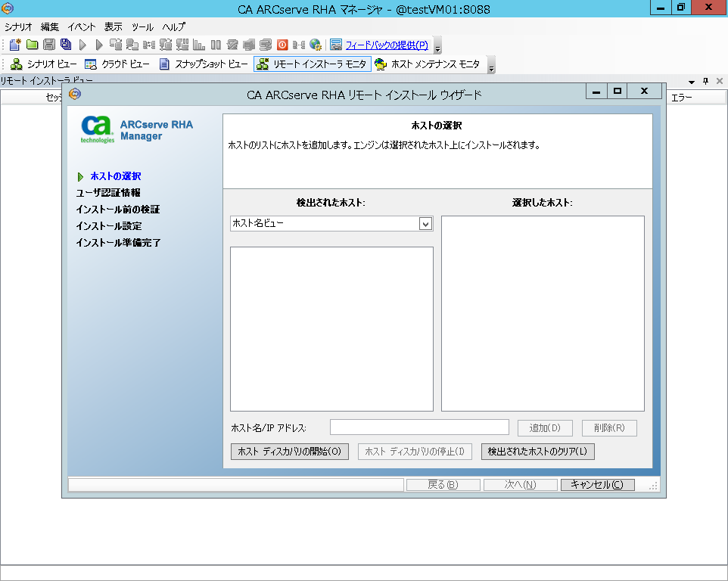Click the New scenario toolbar icon

pos(15,45)
